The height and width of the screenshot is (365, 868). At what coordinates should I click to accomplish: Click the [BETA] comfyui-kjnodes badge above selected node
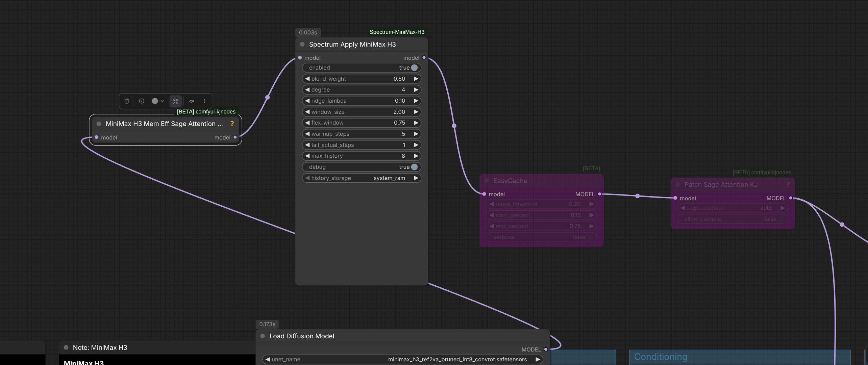(206, 111)
